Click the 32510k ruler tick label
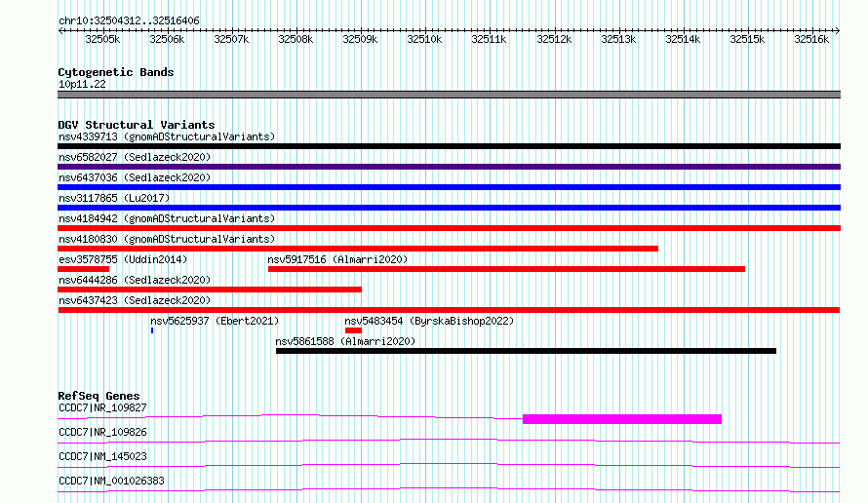 (424, 39)
